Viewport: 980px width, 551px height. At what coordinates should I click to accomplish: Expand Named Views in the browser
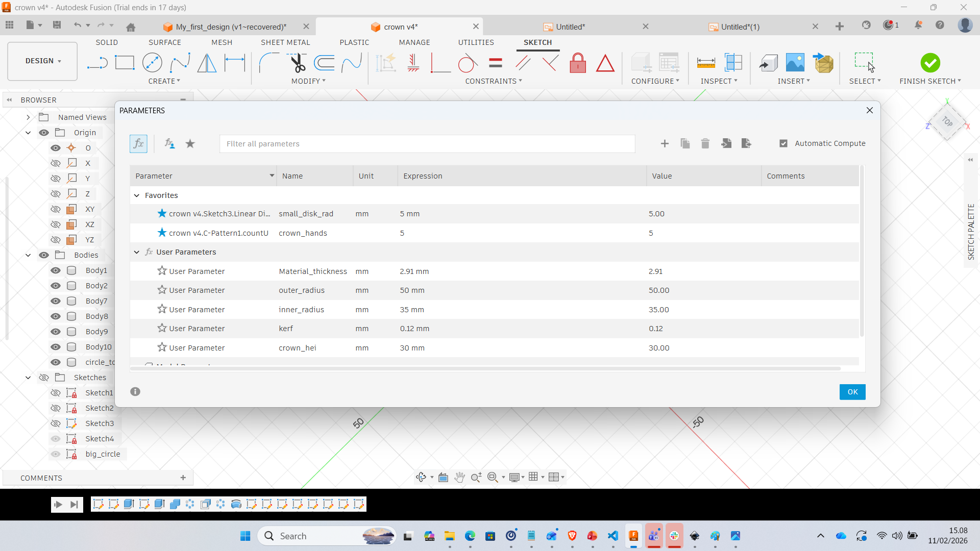28,117
